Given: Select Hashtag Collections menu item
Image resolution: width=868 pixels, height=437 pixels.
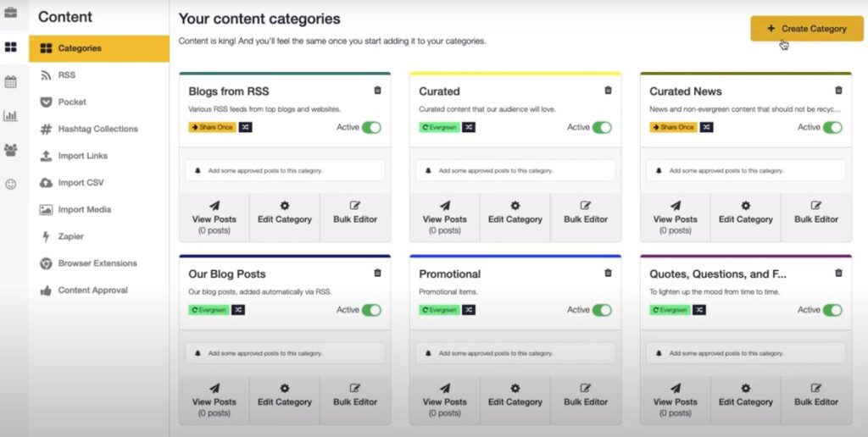Looking at the screenshot, I should click(97, 129).
